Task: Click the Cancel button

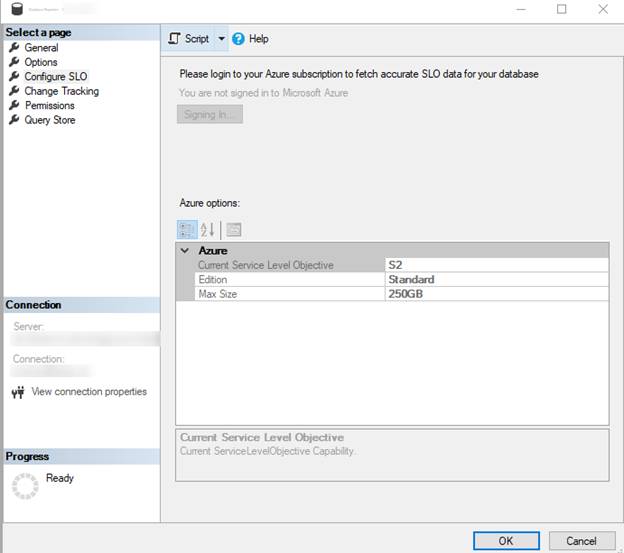Action: point(581,540)
